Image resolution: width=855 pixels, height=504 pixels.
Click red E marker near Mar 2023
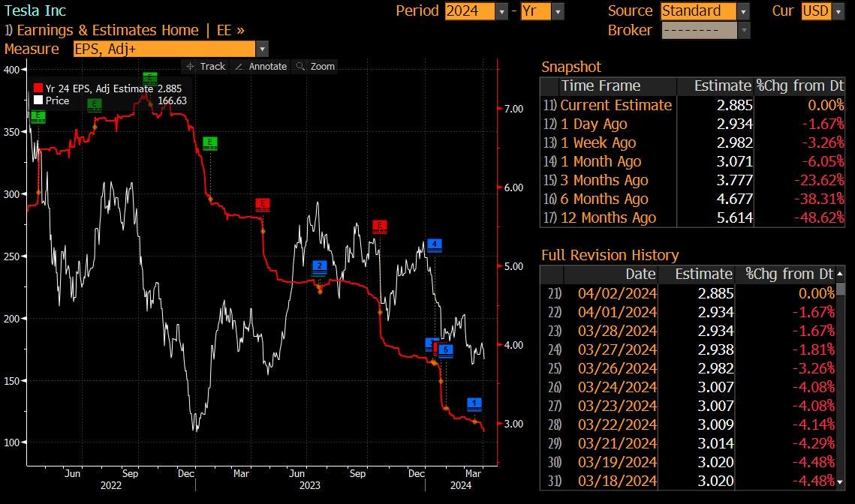click(263, 205)
